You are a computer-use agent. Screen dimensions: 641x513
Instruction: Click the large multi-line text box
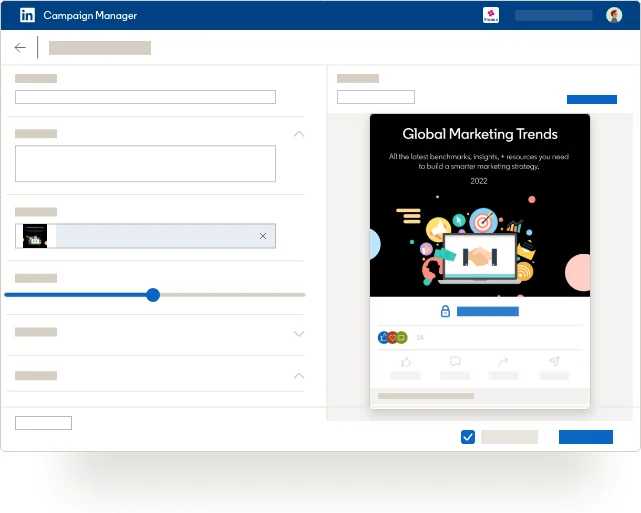pyautogui.click(x=146, y=164)
